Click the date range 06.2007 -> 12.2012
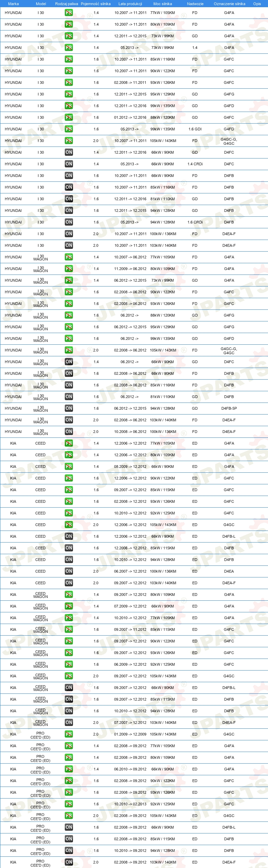Screen dimensions: 268x868 [130, 571]
